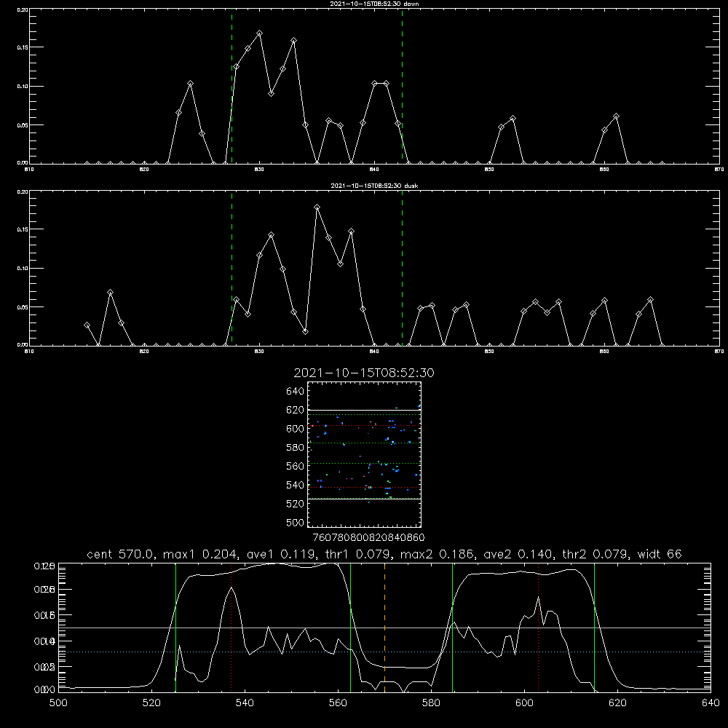The height and width of the screenshot is (728, 728).
Task: Click the x-axis label 560 of bottom plot
Action: coord(338,703)
